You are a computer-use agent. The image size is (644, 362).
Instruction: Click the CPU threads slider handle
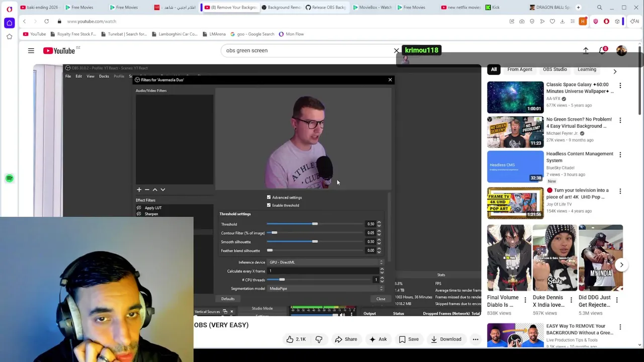click(x=282, y=280)
